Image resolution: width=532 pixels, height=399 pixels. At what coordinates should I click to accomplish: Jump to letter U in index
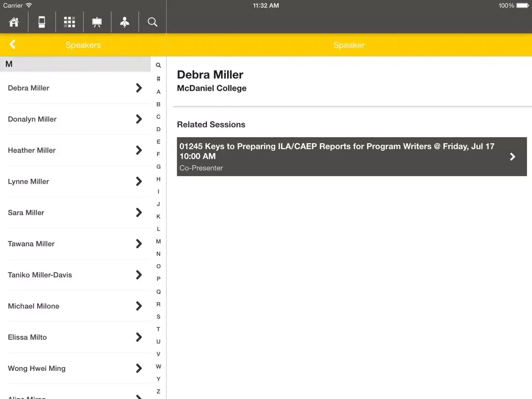[x=158, y=342]
